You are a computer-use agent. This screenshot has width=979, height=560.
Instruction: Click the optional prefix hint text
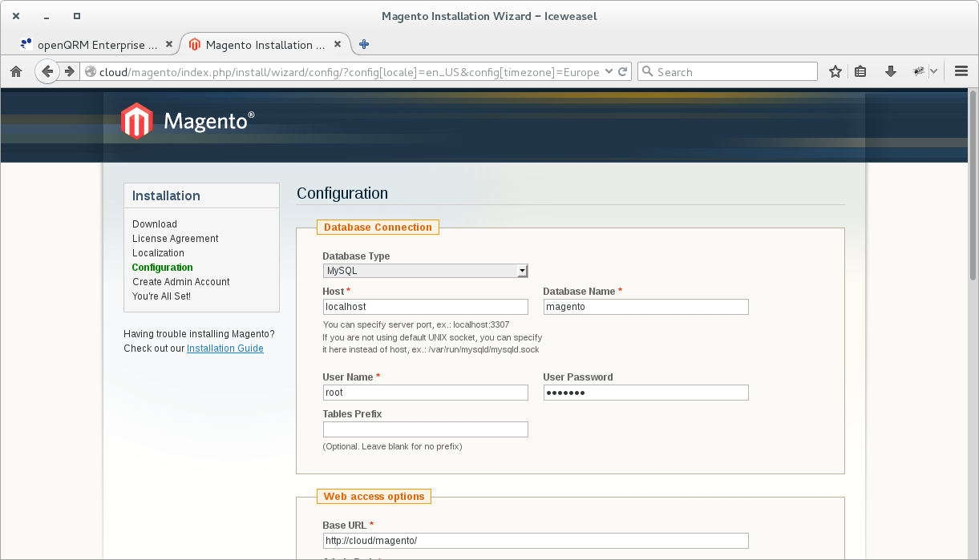coord(392,446)
